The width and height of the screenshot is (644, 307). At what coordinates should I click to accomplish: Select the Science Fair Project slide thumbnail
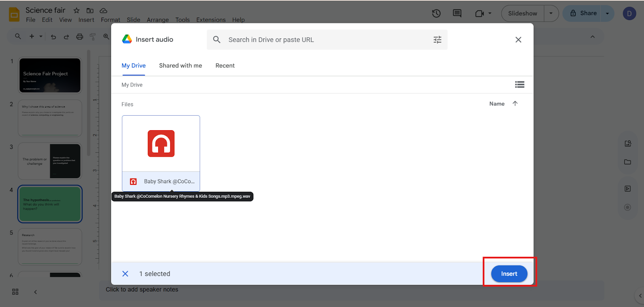pos(50,75)
